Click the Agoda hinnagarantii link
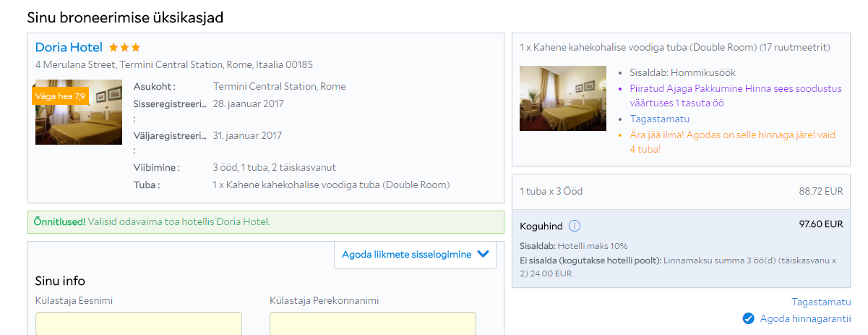Screen dimensions: 868x335 (806, 318)
